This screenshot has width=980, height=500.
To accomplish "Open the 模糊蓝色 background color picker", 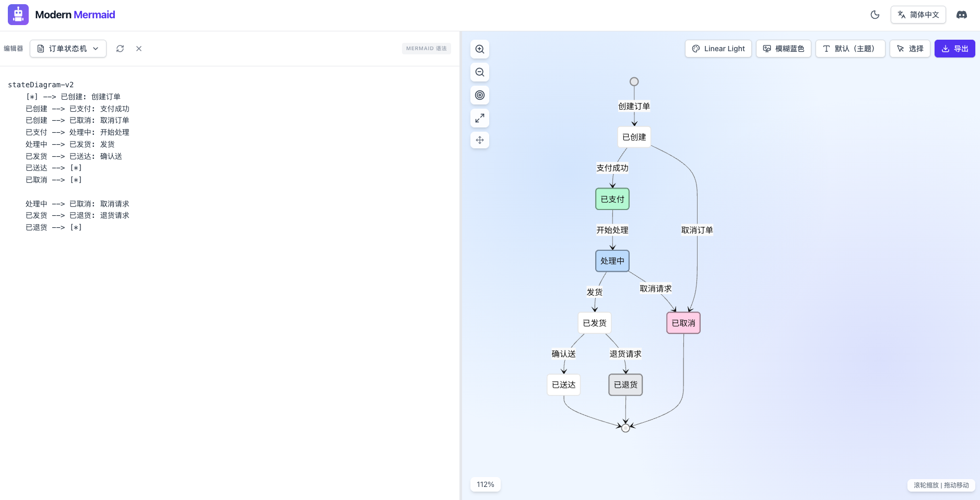I will 783,49.
